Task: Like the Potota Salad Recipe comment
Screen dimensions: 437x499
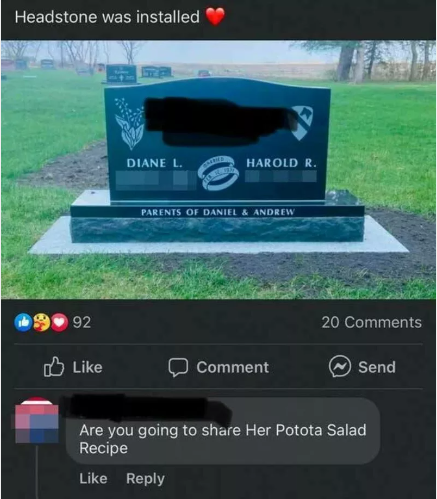Action: click(x=93, y=478)
